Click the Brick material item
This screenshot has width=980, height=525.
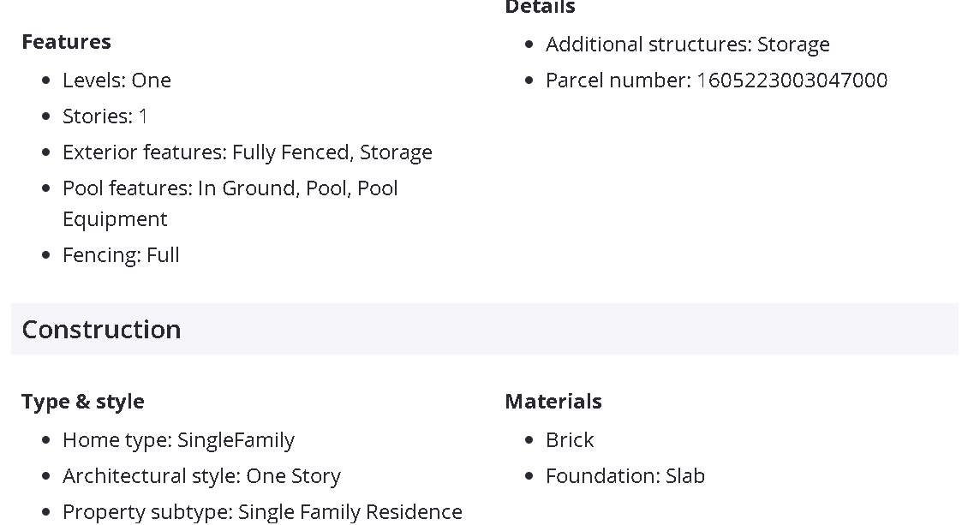570,440
